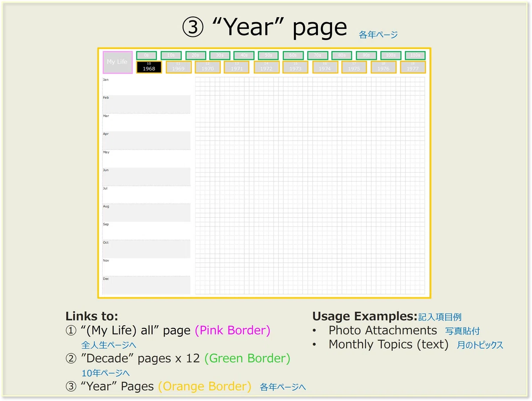
Task: Open the My Life pink-bordered link
Action: click(x=117, y=63)
